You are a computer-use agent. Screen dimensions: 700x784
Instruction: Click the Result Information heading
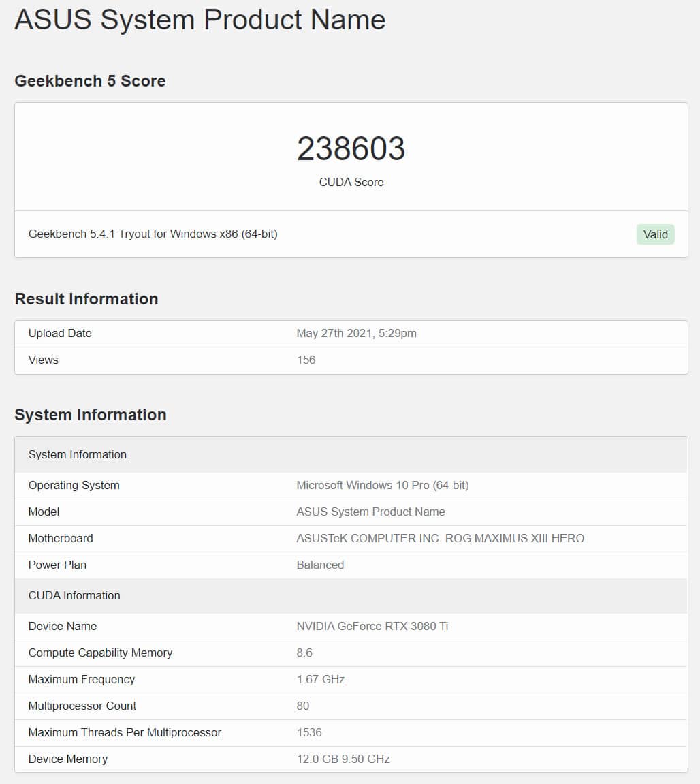[x=86, y=299]
